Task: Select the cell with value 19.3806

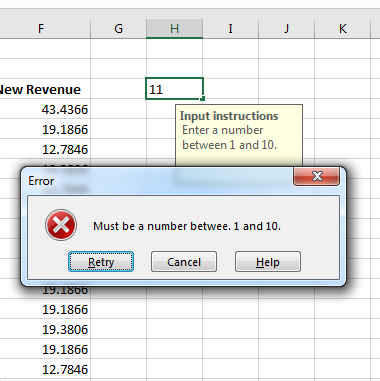Action: click(x=45, y=329)
